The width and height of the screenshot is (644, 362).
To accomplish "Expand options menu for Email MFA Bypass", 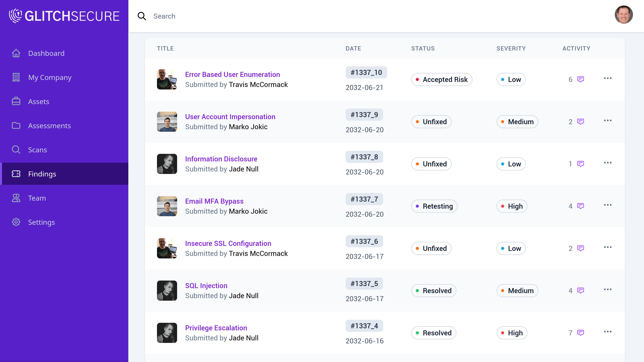I will click(608, 205).
